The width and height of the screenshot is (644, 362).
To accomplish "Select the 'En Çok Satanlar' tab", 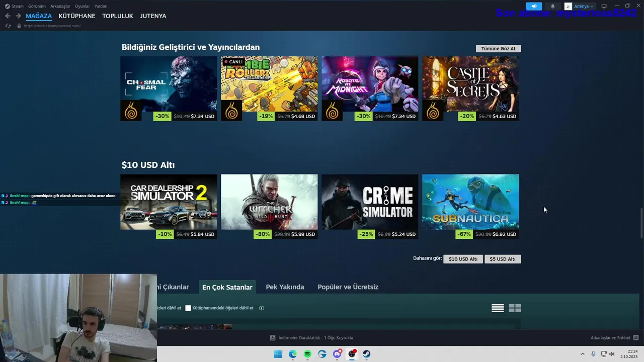I will 227,287.
